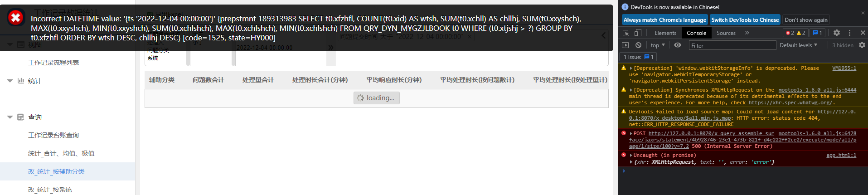The image size is (868, 195).
Task: Open console settings gear beside 3 hidden
Action: tap(862, 45)
